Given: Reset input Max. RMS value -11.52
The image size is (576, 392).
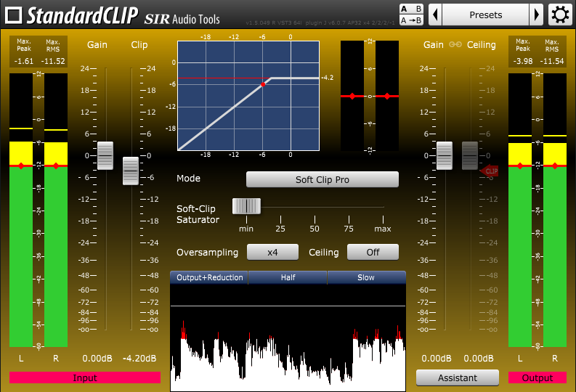Looking at the screenshot, I should coord(53,61).
